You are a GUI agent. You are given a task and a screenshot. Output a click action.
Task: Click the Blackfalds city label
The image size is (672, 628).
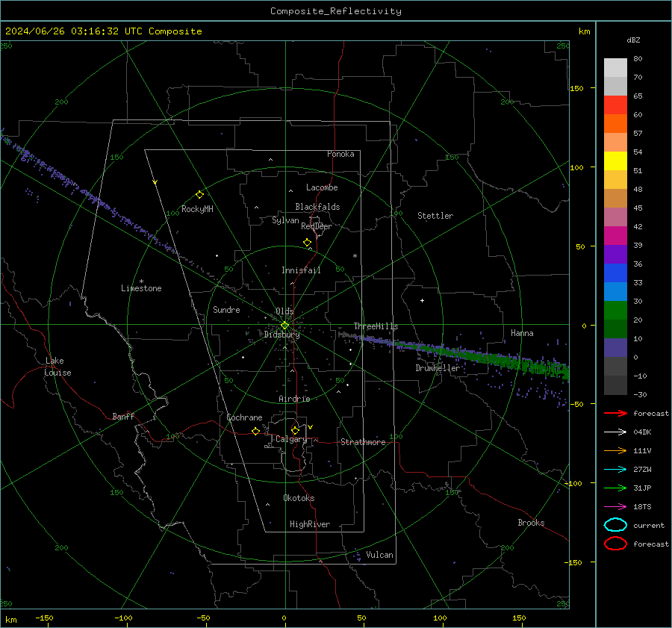point(317,207)
